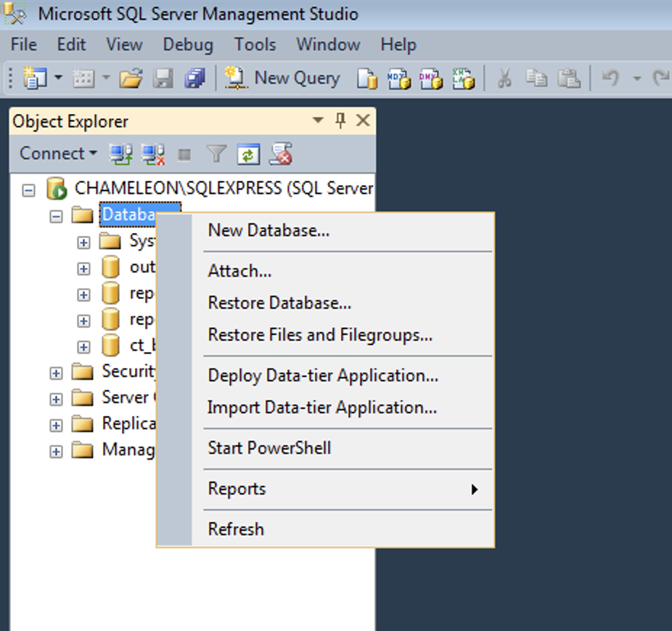This screenshot has width=672, height=631.
Task: Select the Security folder in the tree
Action: (x=128, y=372)
